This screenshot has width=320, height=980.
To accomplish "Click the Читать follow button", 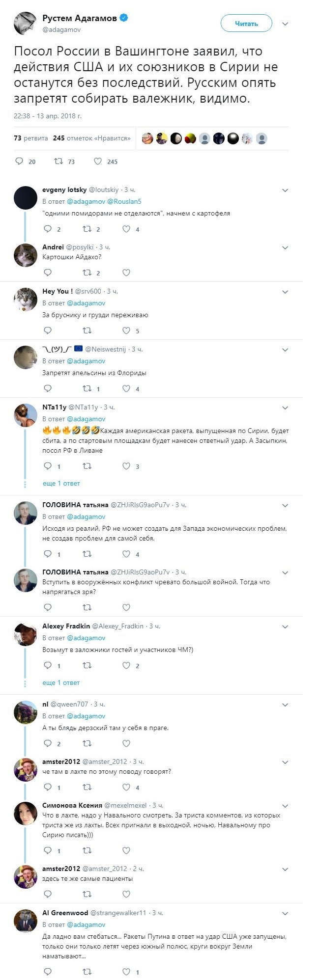I will 247,23.
